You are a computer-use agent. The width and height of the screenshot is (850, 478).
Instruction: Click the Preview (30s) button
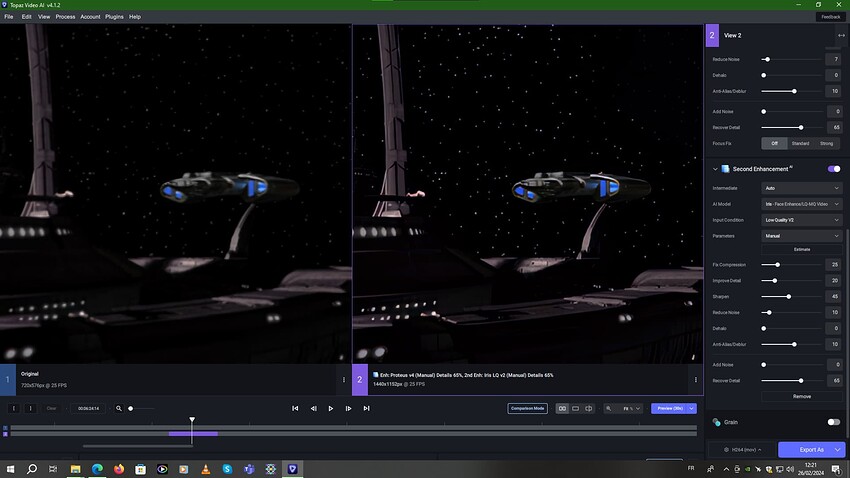click(x=669, y=408)
